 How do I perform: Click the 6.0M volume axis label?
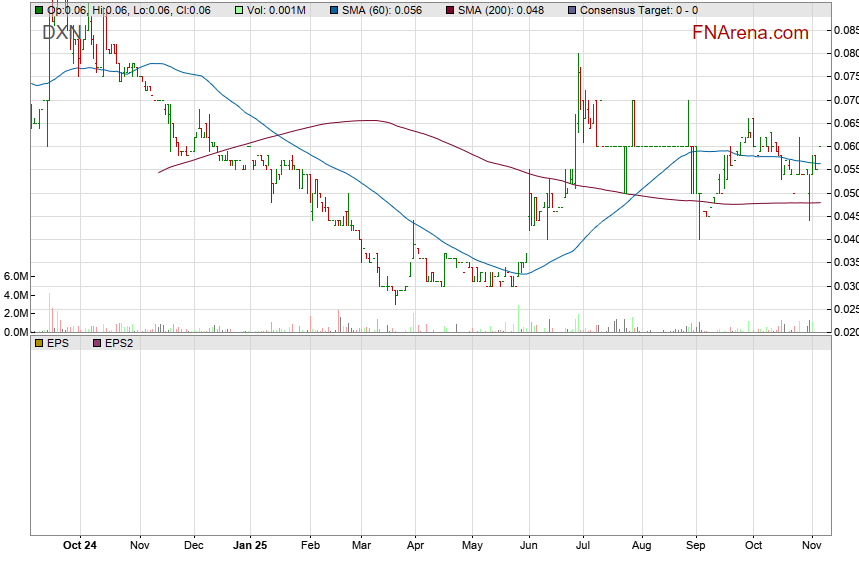pos(15,276)
